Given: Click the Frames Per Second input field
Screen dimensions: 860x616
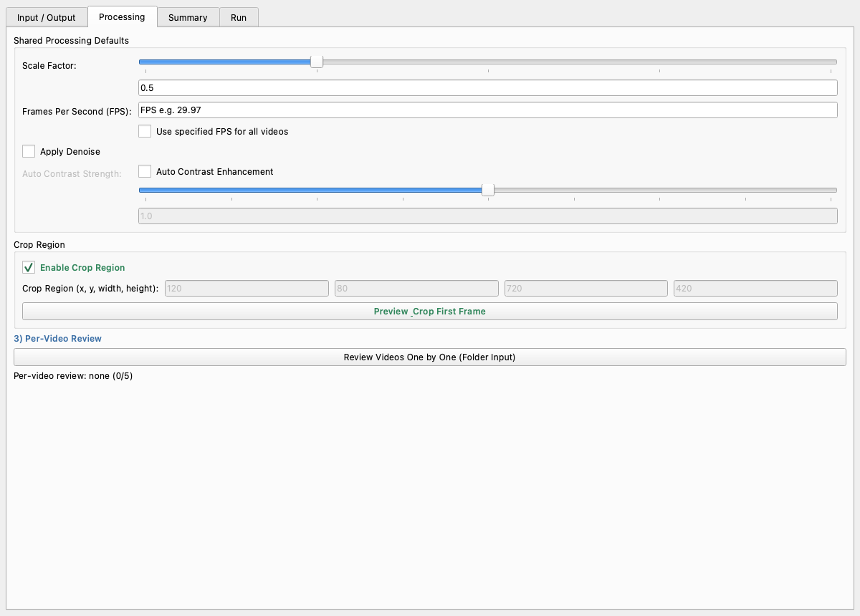Looking at the screenshot, I should pyautogui.click(x=487, y=110).
